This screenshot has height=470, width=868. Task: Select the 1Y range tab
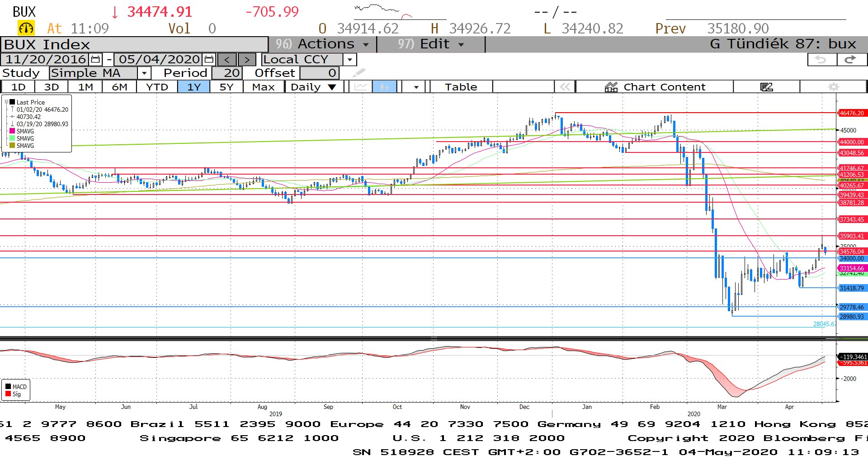[194, 87]
